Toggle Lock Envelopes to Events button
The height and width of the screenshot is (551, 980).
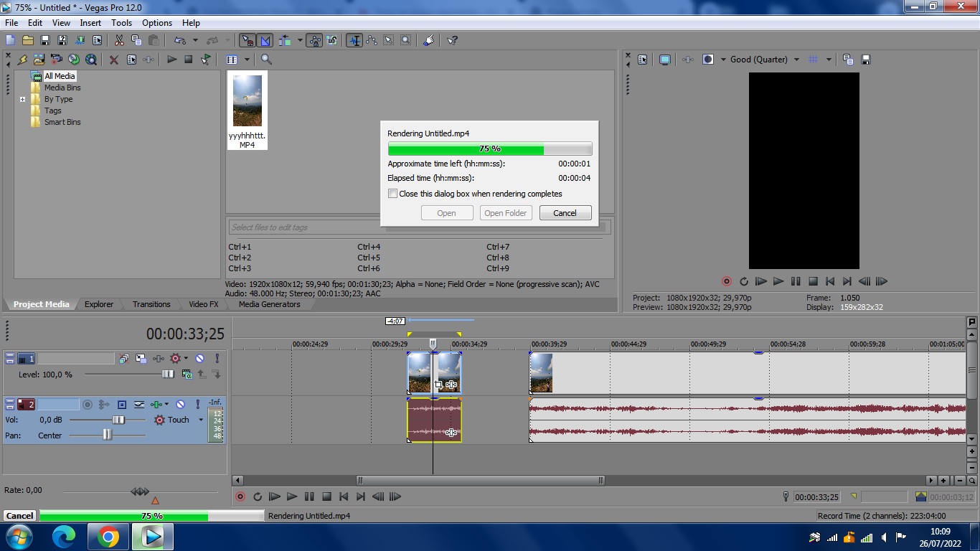click(x=314, y=40)
